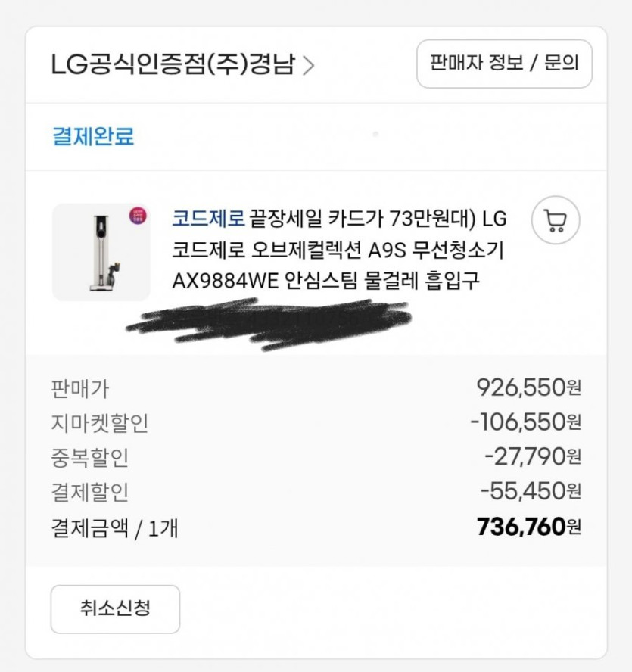
Task: Click the chevron beside LG공식인증점(주)경남
Action: click(307, 66)
